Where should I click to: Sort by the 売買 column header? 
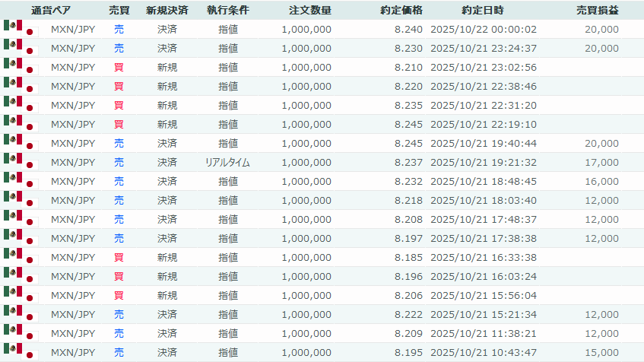point(119,11)
